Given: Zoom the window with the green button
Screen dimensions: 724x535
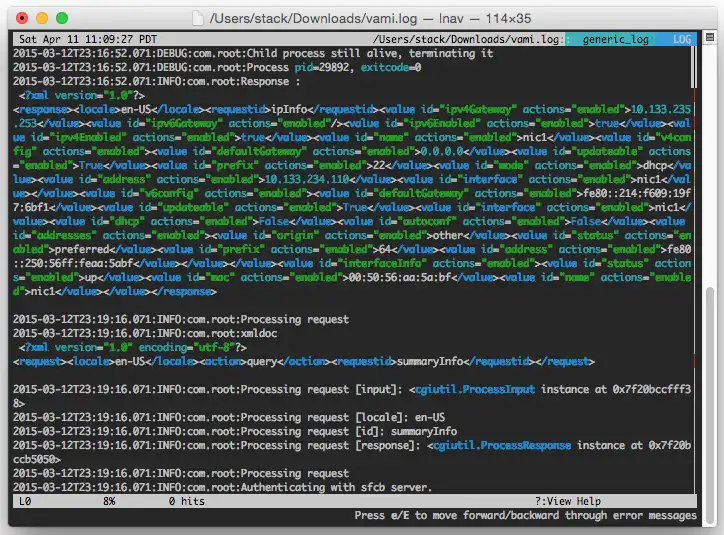Looking at the screenshot, I should coord(62,18).
